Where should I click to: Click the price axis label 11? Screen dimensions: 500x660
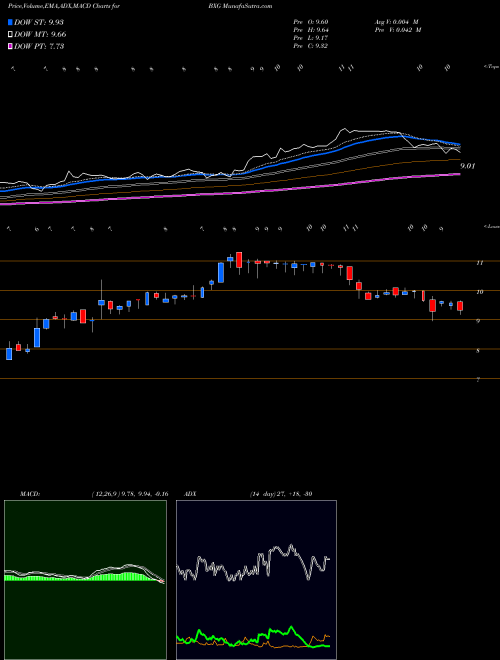479,263
